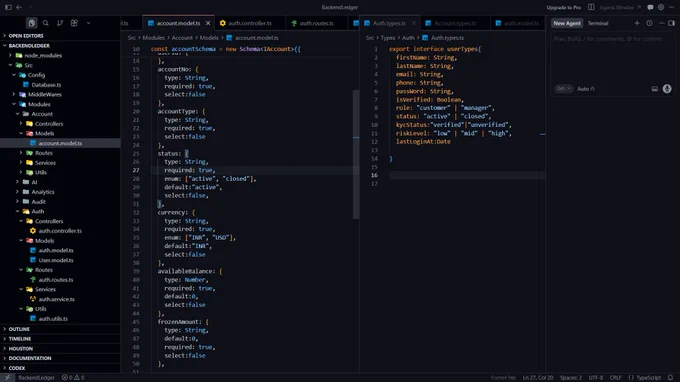Image resolution: width=680 pixels, height=382 pixels.
Task: Click Models in account.model.ts breadcrumb
Action: (209, 38)
